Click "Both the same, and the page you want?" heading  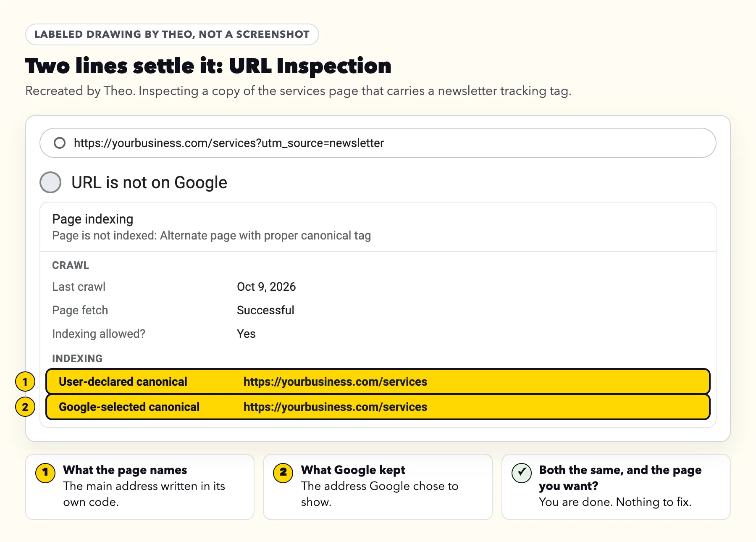620,478
